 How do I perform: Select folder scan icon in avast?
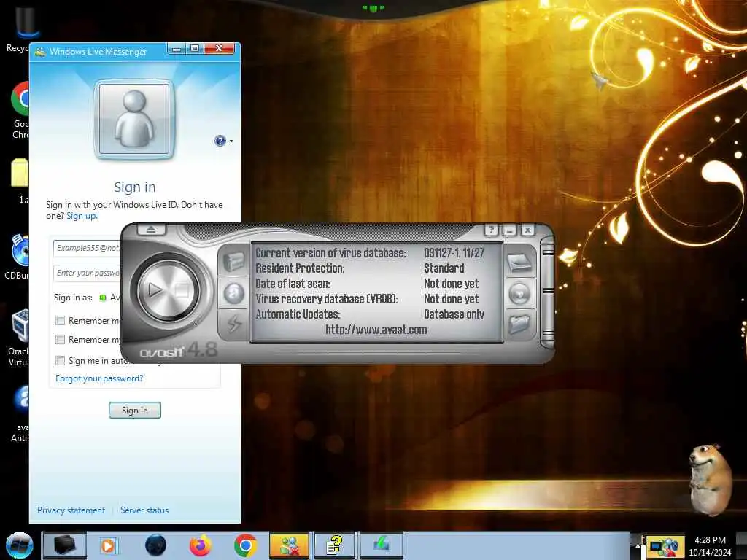[x=519, y=324]
